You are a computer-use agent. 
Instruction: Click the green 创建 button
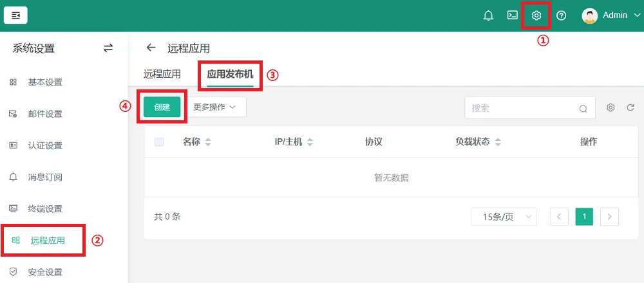point(162,107)
